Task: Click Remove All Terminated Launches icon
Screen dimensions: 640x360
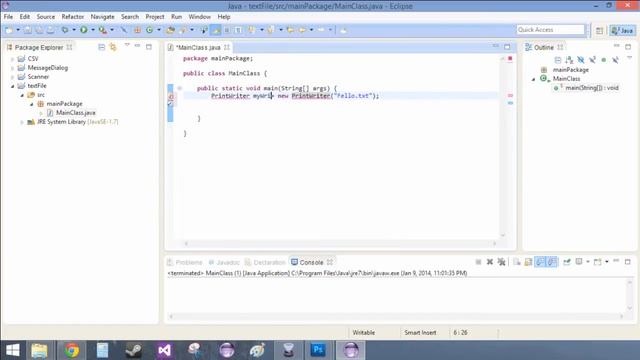Action: point(501,262)
